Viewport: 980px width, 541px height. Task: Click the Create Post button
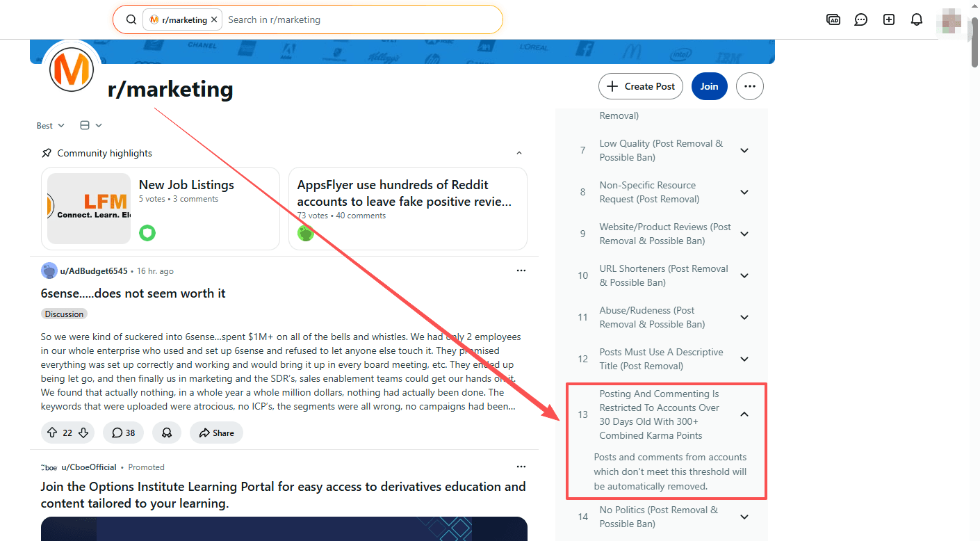tap(641, 86)
